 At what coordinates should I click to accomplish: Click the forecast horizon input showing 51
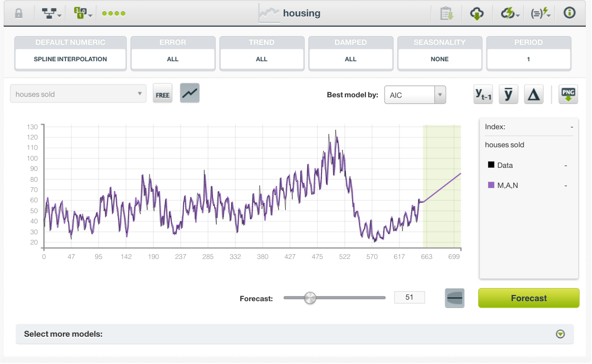[409, 297]
